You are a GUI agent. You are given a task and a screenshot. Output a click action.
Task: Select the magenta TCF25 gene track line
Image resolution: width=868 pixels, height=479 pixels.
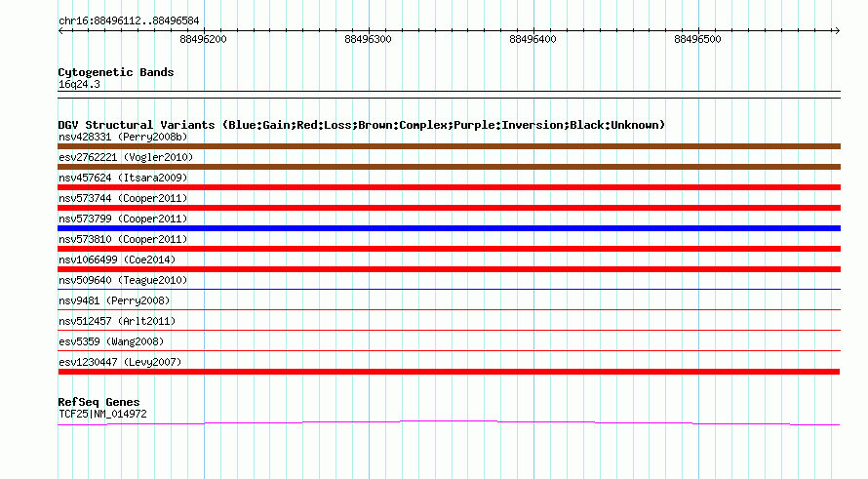pyautogui.click(x=449, y=423)
